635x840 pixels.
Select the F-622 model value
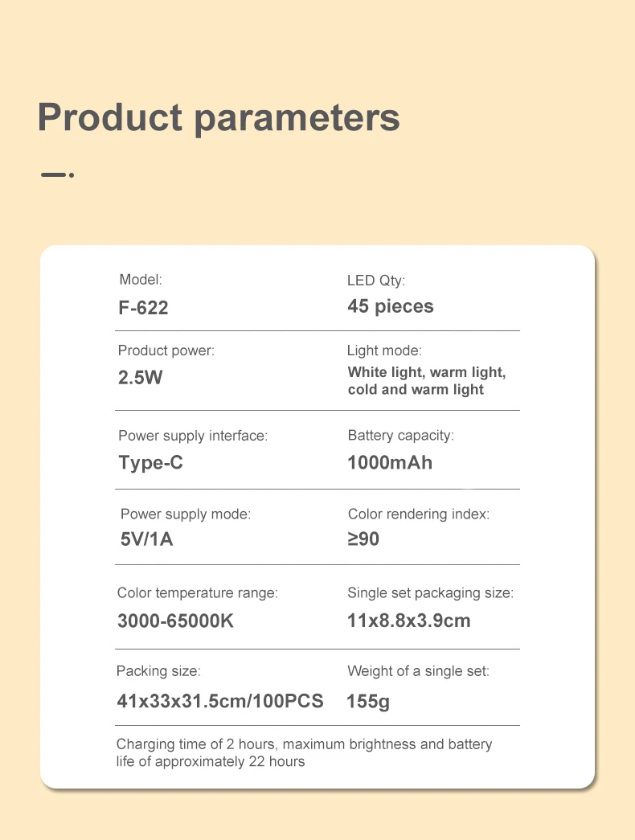tap(143, 308)
